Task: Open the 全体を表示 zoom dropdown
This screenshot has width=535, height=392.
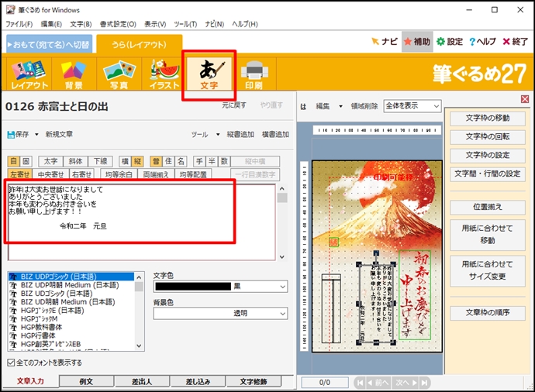Action: (x=412, y=106)
